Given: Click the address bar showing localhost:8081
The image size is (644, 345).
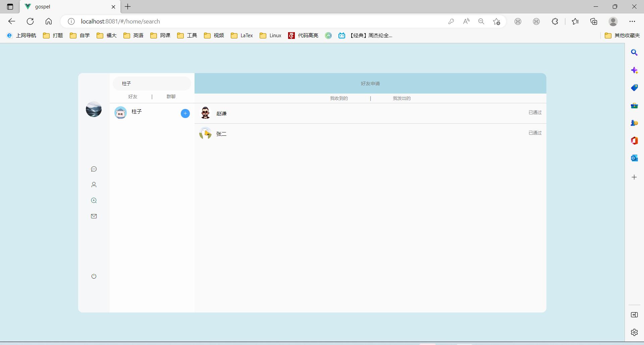Looking at the screenshot, I should tap(258, 21).
